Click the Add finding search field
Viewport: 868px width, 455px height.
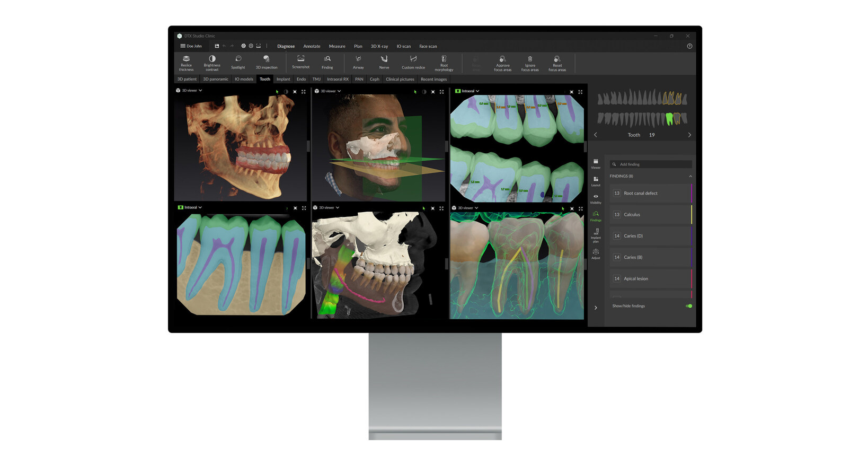click(x=653, y=164)
